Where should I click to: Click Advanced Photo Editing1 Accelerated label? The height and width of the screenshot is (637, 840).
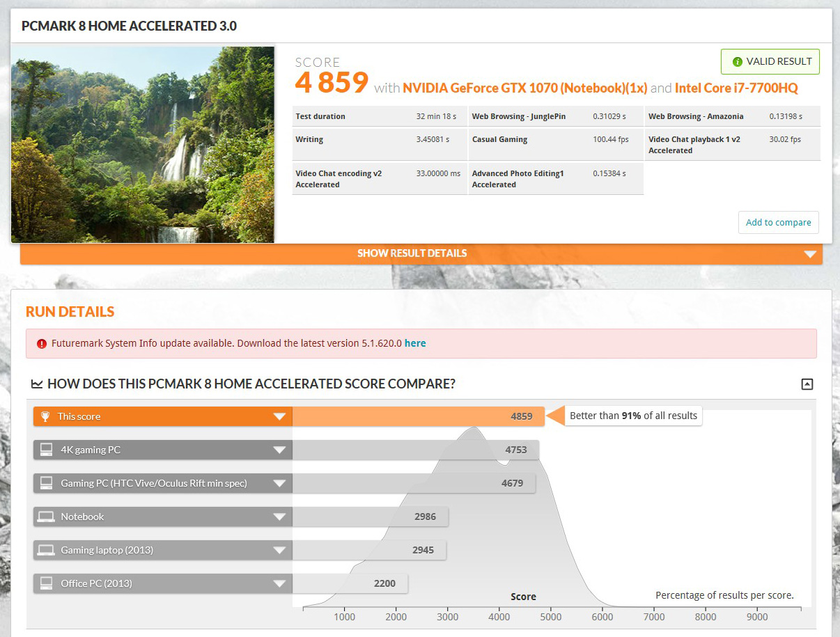click(x=518, y=179)
